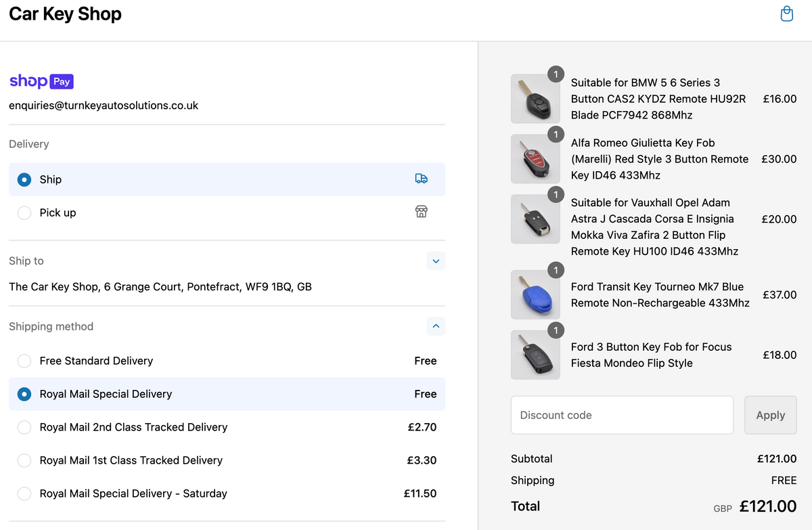Click the 'Ship to' section label

[26, 261]
